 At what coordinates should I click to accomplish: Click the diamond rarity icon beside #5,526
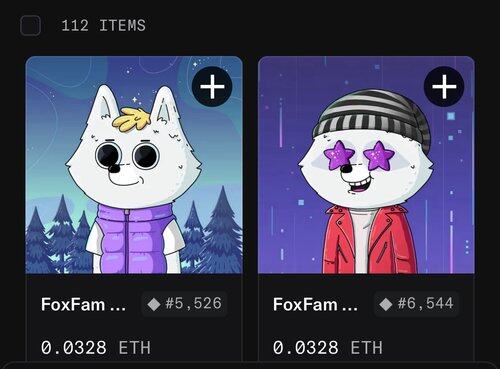[154, 304]
